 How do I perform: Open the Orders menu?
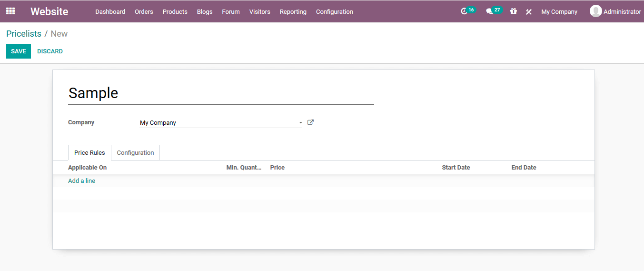point(144,11)
